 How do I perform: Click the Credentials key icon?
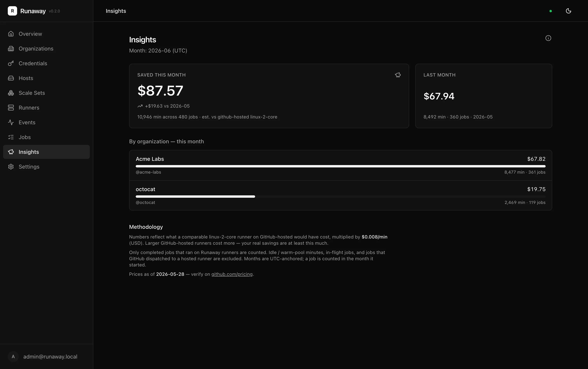[11, 64]
